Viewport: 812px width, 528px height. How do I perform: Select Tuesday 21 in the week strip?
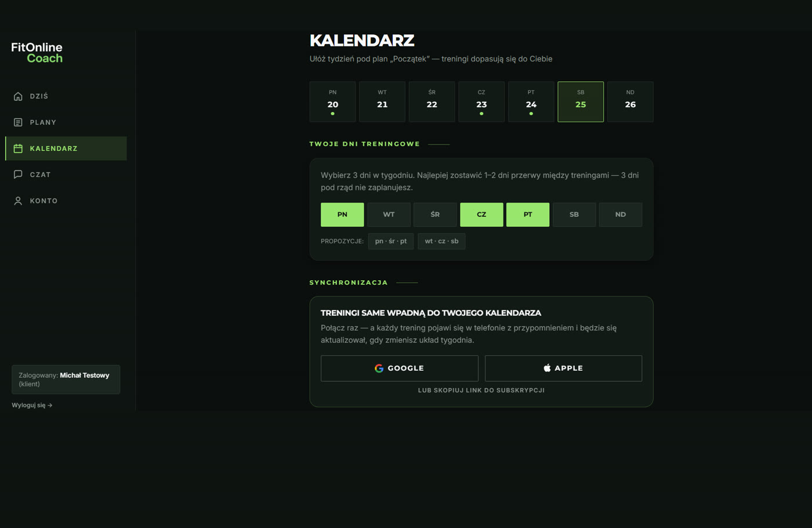pyautogui.click(x=382, y=102)
